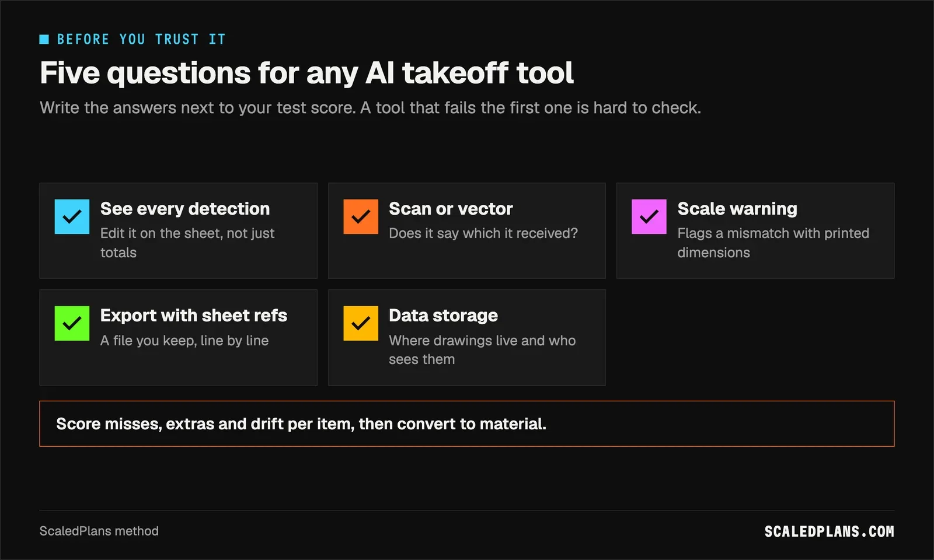Click the 'Scale warning' card title
This screenshot has width=934, height=560.
coord(737,209)
